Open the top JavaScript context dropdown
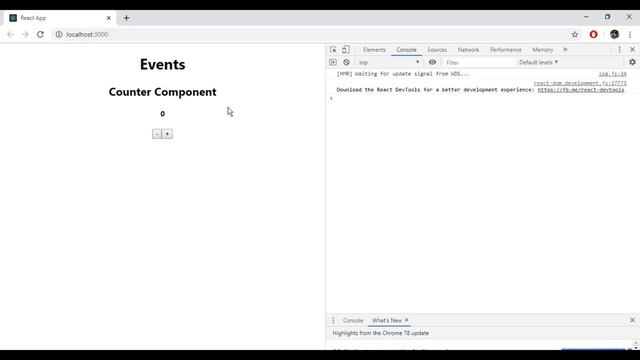The height and width of the screenshot is (360, 640). pos(389,62)
